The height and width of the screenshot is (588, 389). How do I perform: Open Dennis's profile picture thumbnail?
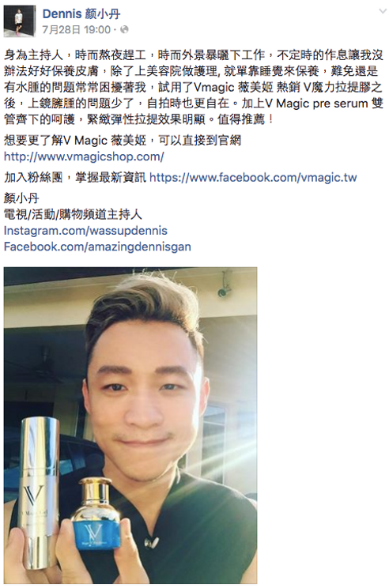20,21
